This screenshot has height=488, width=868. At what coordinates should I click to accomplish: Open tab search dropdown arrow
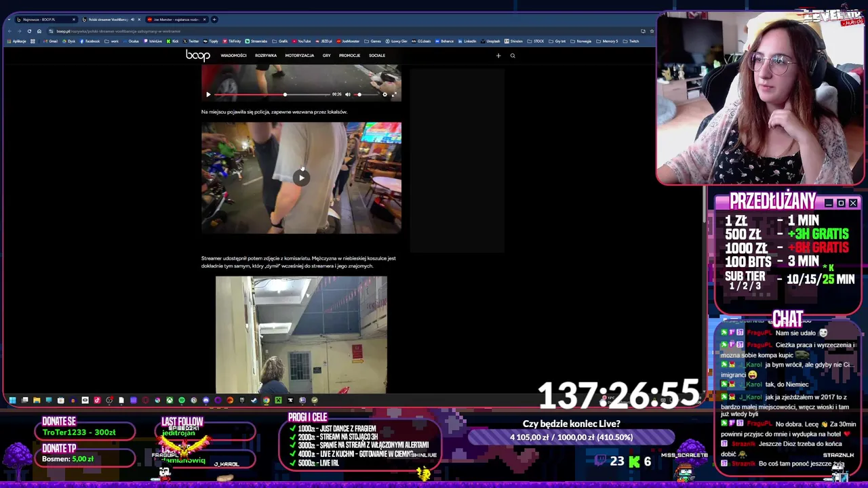point(9,20)
